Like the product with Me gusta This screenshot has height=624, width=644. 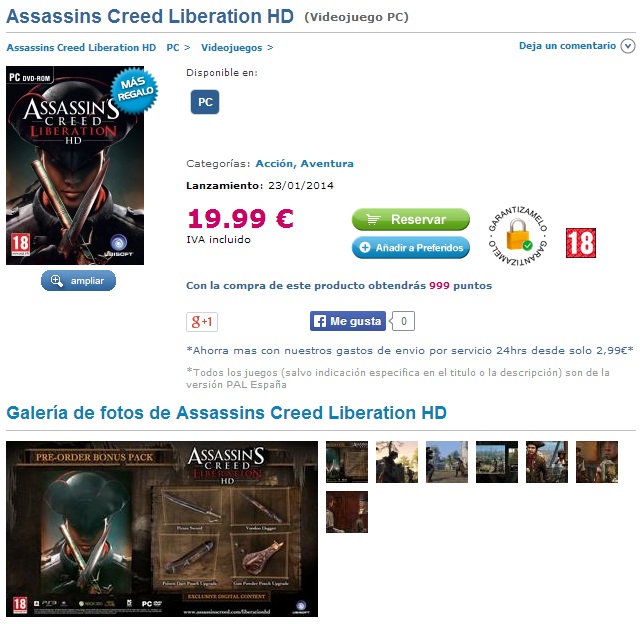[x=348, y=321]
